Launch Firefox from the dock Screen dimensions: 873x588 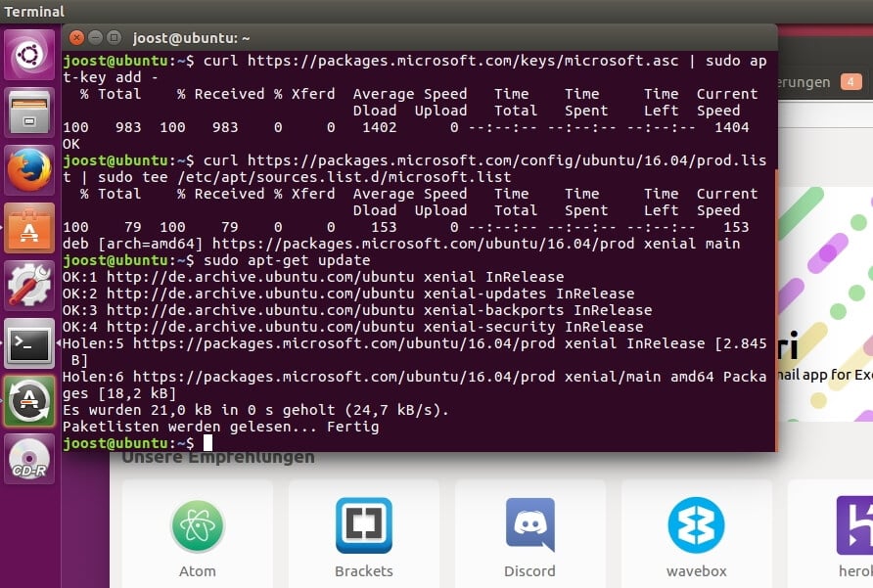[x=29, y=170]
